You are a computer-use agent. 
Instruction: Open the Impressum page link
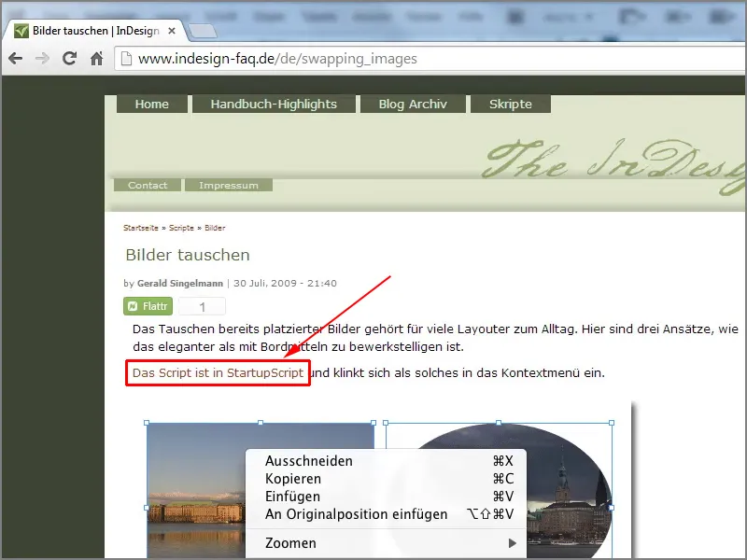click(x=229, y=185)
